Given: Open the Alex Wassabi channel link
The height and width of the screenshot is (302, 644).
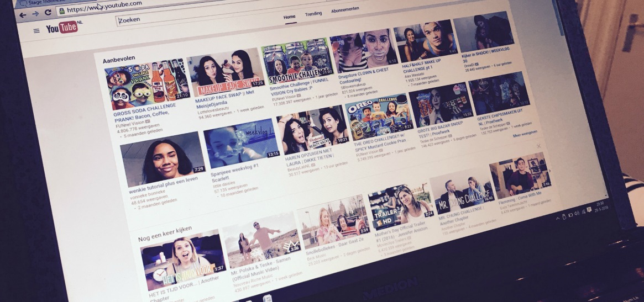Looking at the screenshot, I should point(413,75).
